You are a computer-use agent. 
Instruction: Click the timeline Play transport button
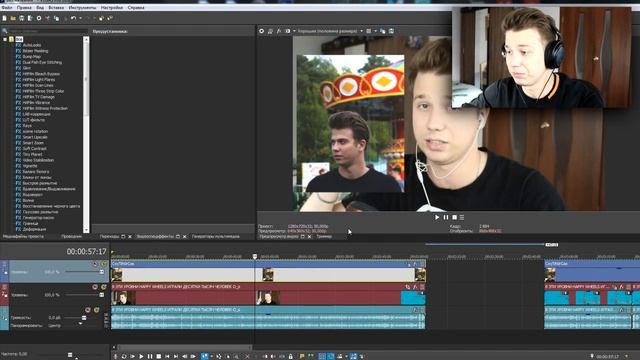(141, 356)
